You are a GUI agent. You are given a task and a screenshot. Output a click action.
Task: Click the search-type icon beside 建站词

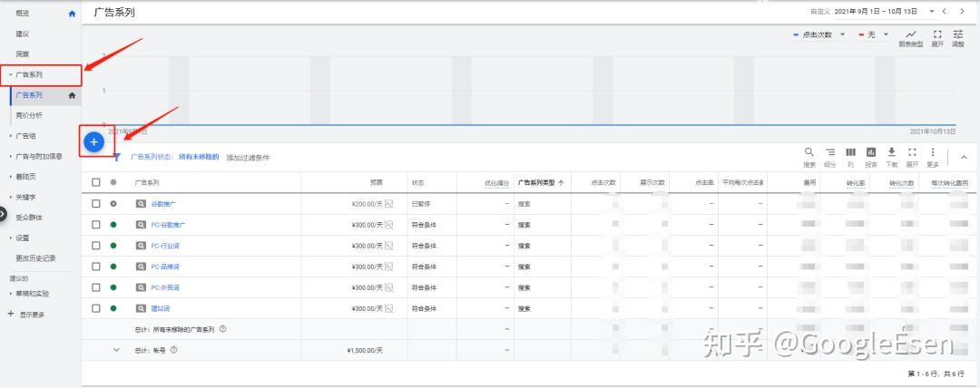tap(141, 308)
